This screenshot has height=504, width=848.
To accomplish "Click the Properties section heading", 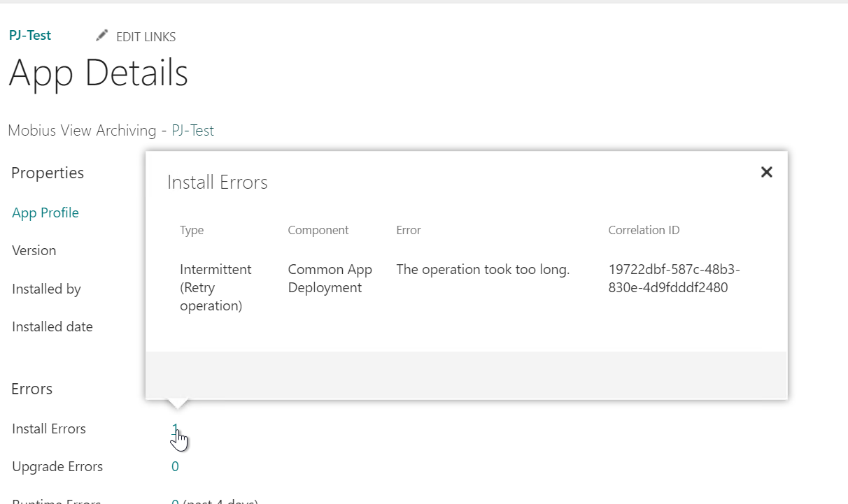I will [x=47, y=173].
